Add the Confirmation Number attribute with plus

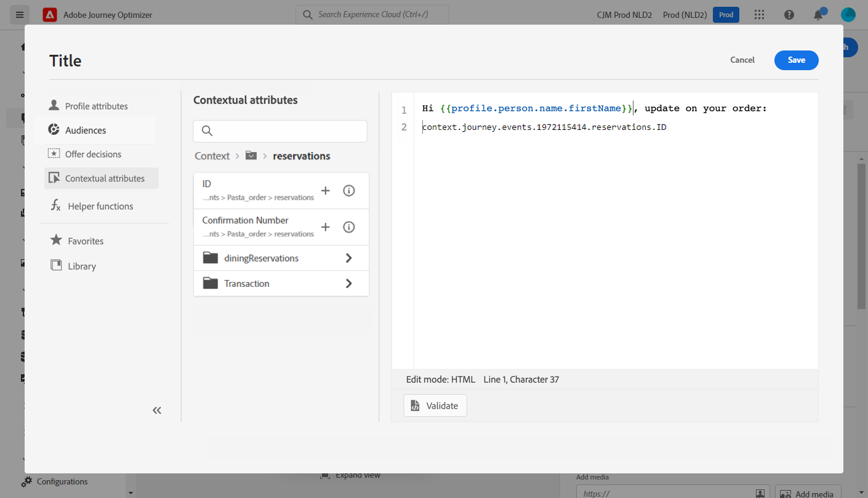[x=326, y=227]
